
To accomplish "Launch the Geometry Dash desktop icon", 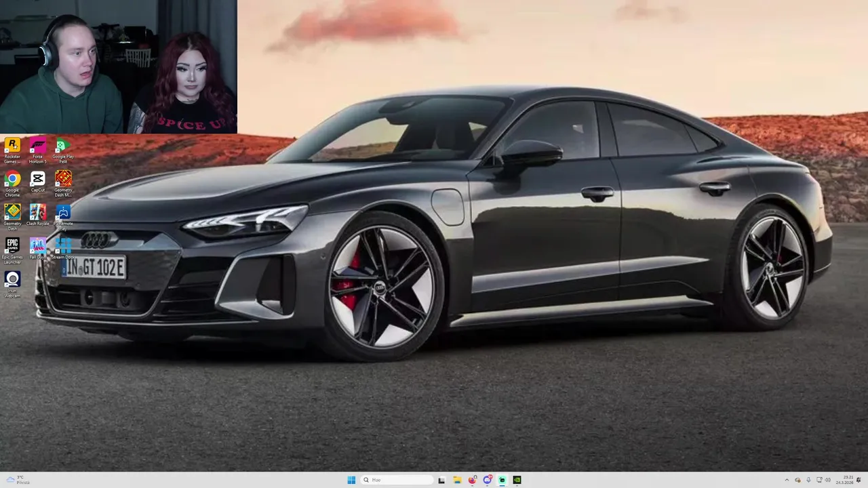I will point(12,217).
